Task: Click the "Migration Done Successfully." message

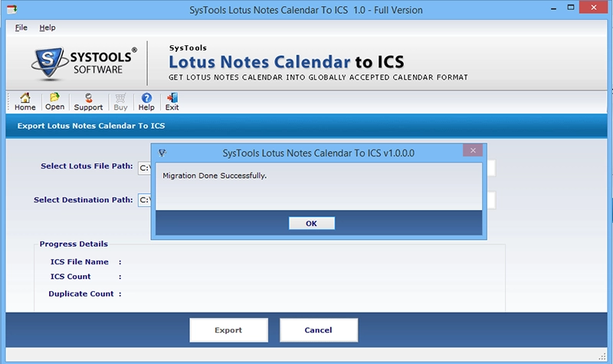Action: click(215, 175)
